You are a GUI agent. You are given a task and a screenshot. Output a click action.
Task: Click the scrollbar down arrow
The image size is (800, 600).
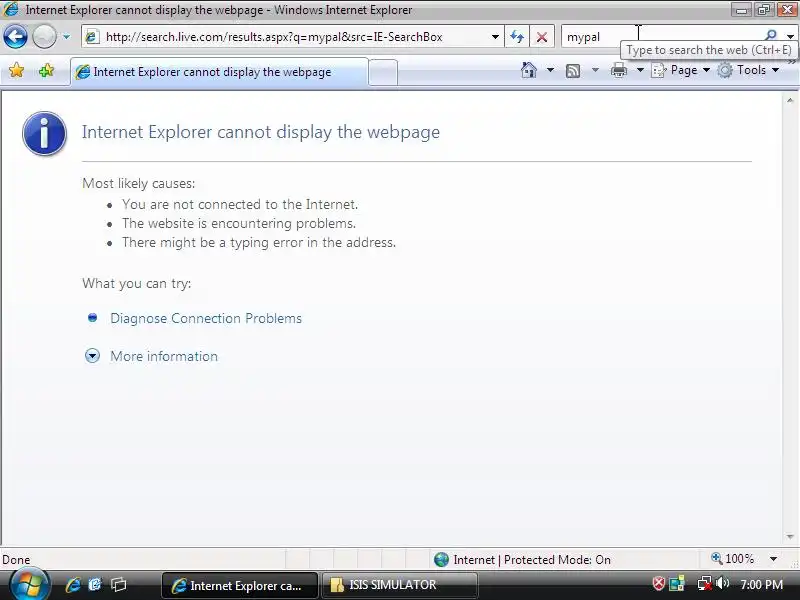click(790, 536)
